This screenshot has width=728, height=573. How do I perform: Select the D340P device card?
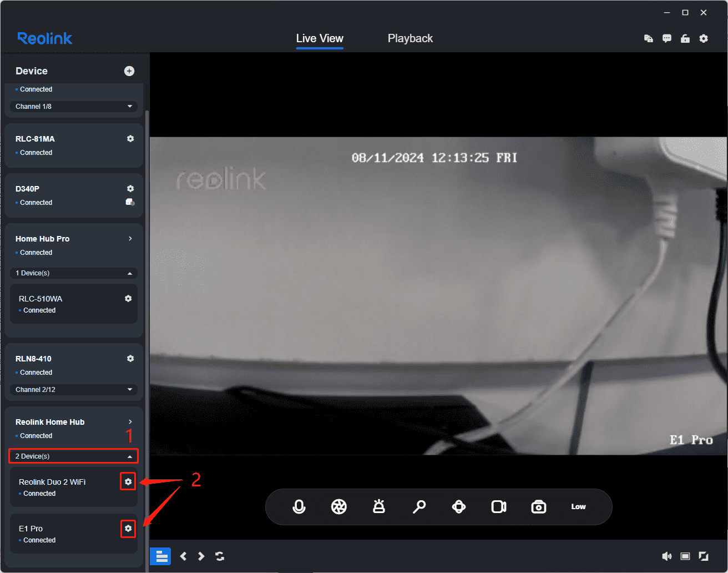(74, 195)
